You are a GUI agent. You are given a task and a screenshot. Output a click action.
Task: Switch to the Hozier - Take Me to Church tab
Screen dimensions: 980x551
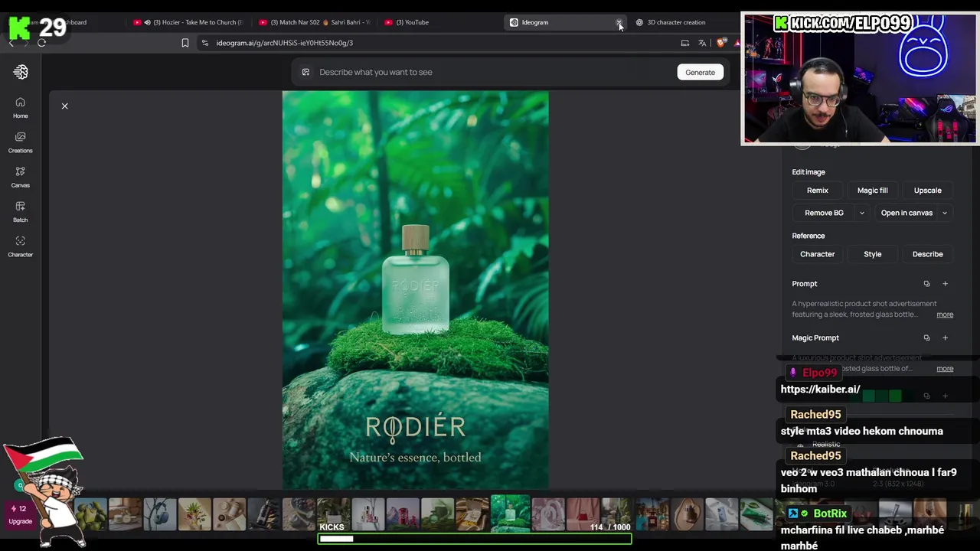pos(188,22)
